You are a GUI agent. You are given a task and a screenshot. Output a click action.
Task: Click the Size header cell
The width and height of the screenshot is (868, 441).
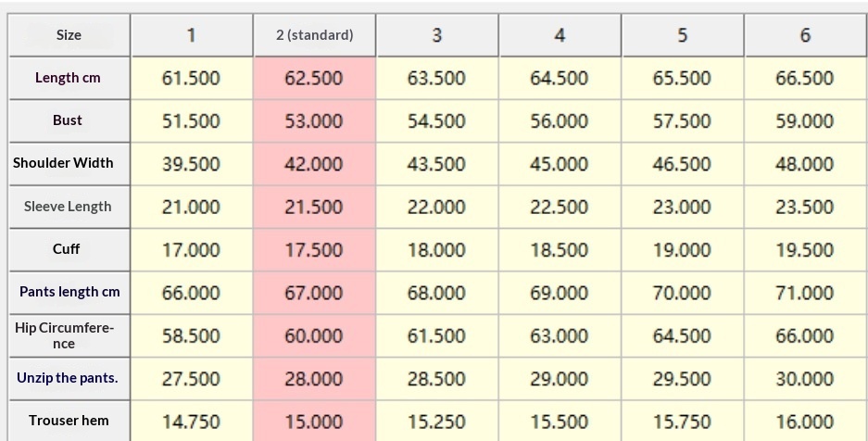(x=69, y=35)
